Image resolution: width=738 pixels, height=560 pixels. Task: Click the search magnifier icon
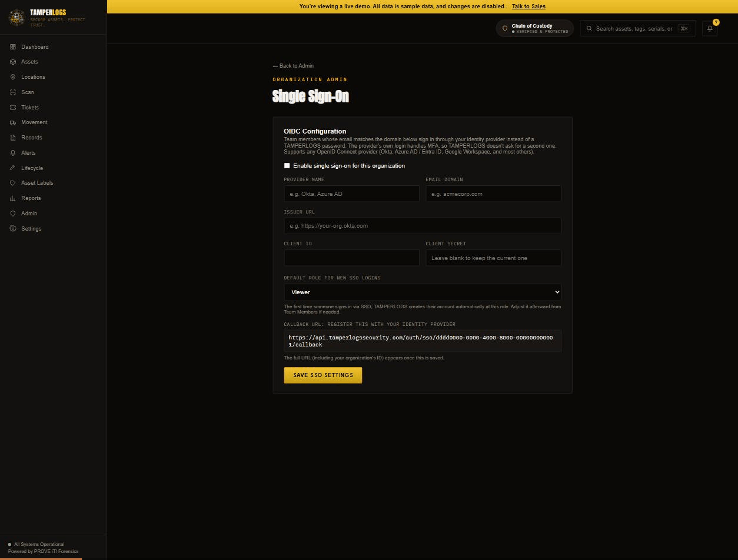coord(589,28)
